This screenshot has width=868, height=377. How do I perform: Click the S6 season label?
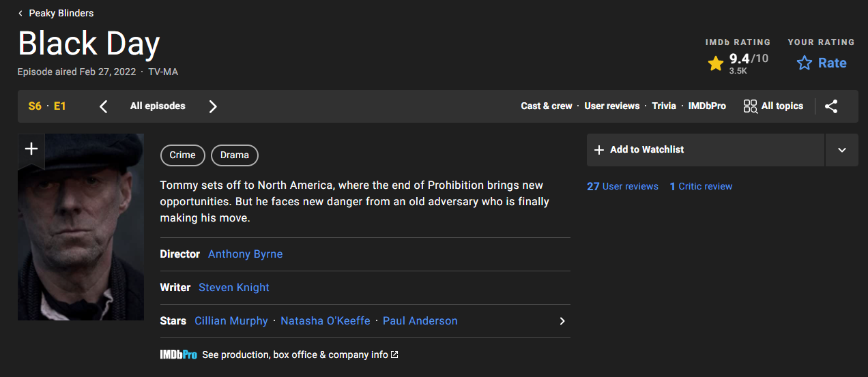35,106
